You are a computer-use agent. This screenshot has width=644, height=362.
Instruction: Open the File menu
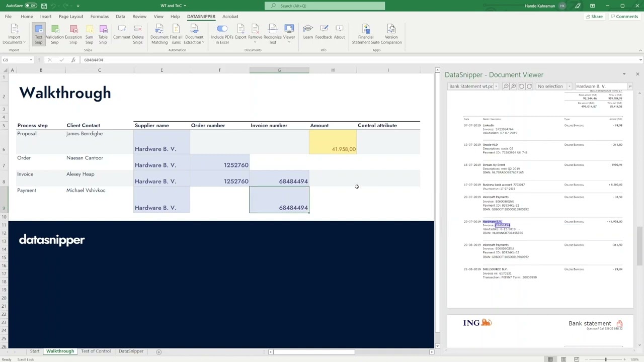coord(8,17)
